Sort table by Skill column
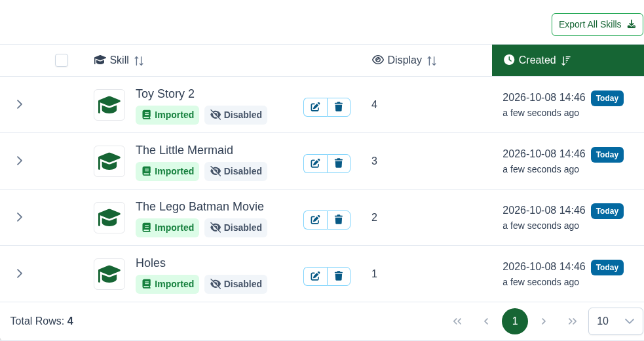Image resolution: width=644 pixels, height=341 pixels. pyautogui.click(x=119, y=60)
